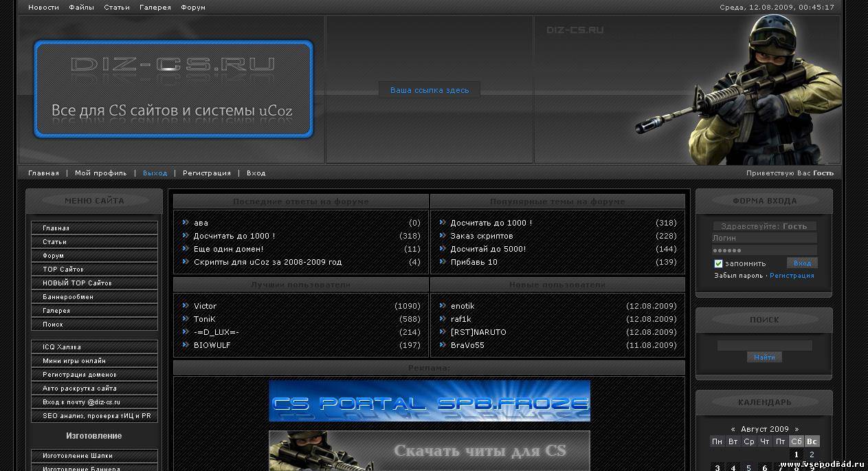This screenshot has width=868, height=471.
Task: Select Главная in the site menu sidebar
Action: [x=94, y=228]
